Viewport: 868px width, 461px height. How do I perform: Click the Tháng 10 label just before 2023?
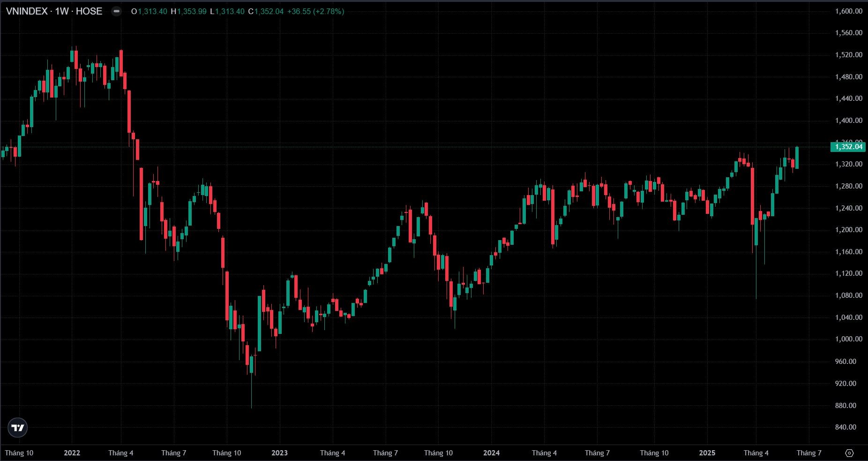point(227,453)
